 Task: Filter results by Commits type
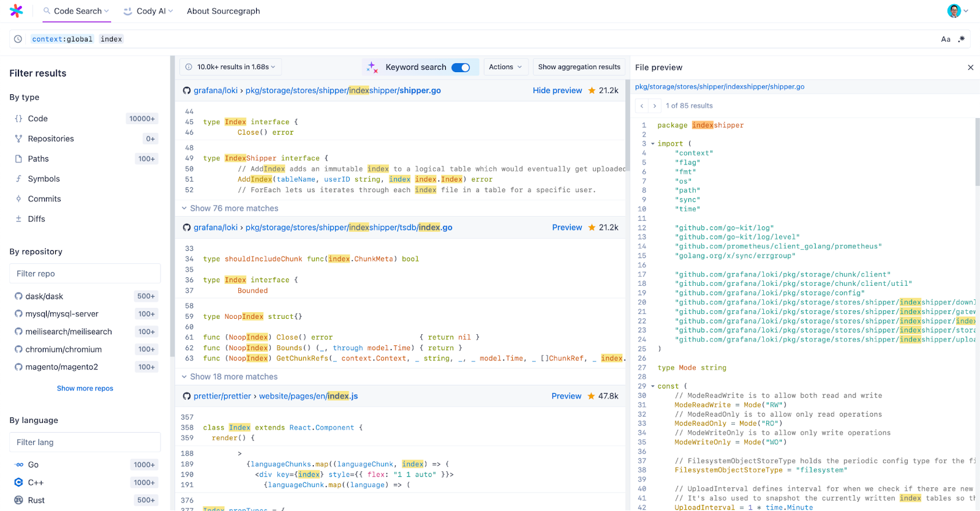click(x=85, y=199)
